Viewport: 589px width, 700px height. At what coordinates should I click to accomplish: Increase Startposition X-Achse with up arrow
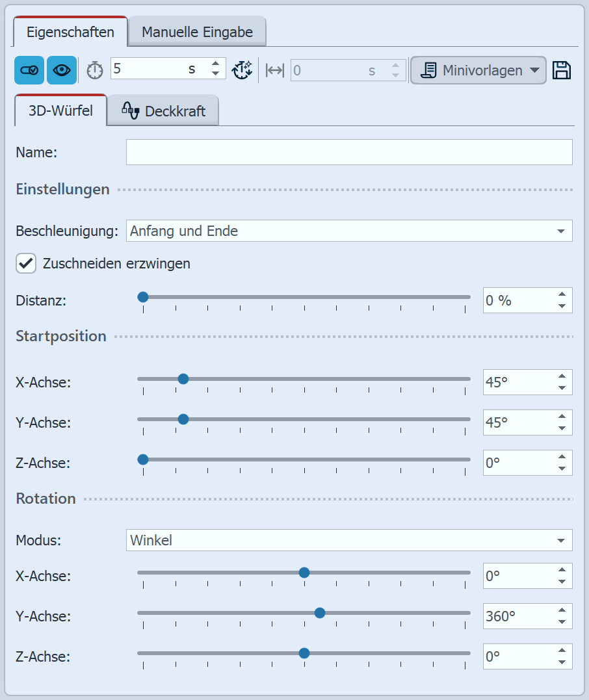pos(562,376)
